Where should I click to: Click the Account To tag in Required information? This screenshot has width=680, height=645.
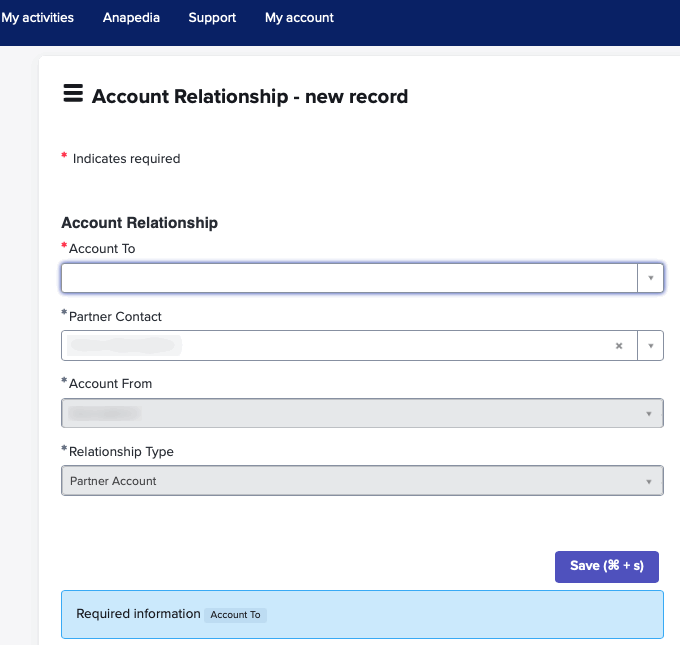tap(236, 615)
